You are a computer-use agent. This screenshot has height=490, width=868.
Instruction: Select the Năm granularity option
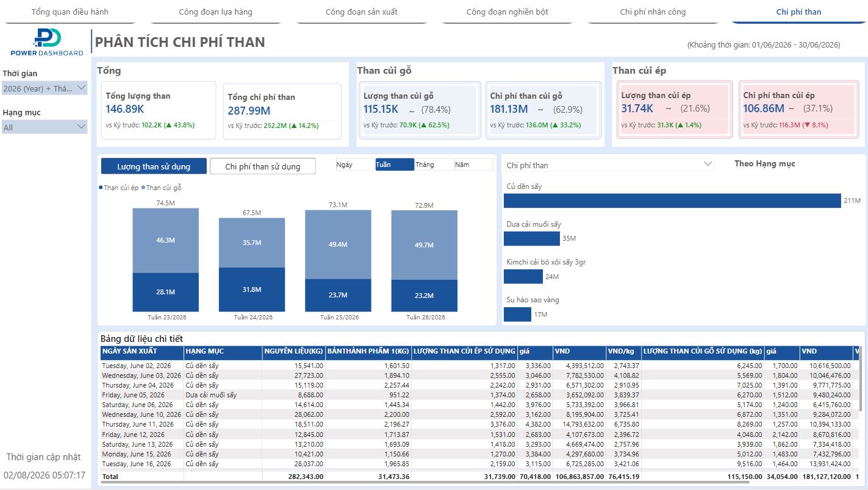(x=474, y=165)
